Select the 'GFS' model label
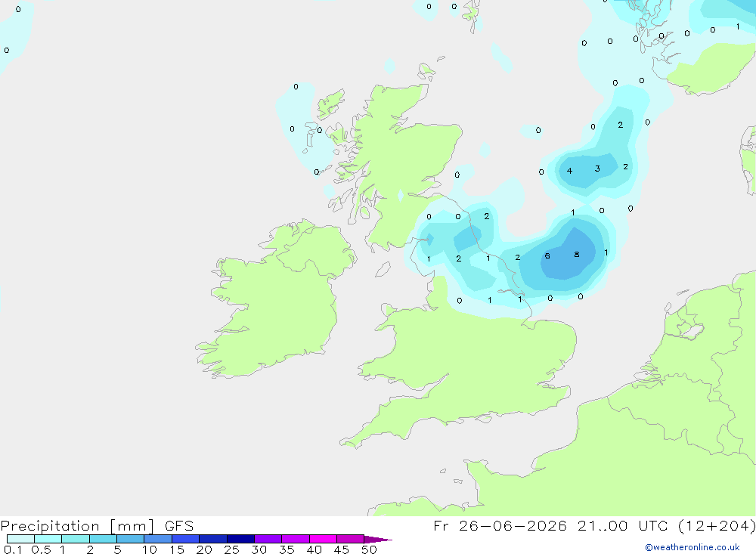This screenshot has height=554, width=756. pyautogui.click(x=179, y=526)
